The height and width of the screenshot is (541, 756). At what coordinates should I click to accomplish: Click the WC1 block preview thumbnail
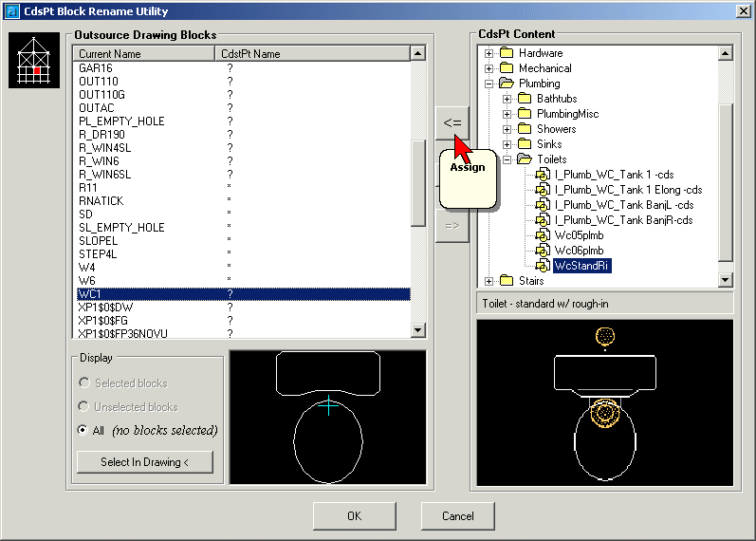tap(328, 417)
